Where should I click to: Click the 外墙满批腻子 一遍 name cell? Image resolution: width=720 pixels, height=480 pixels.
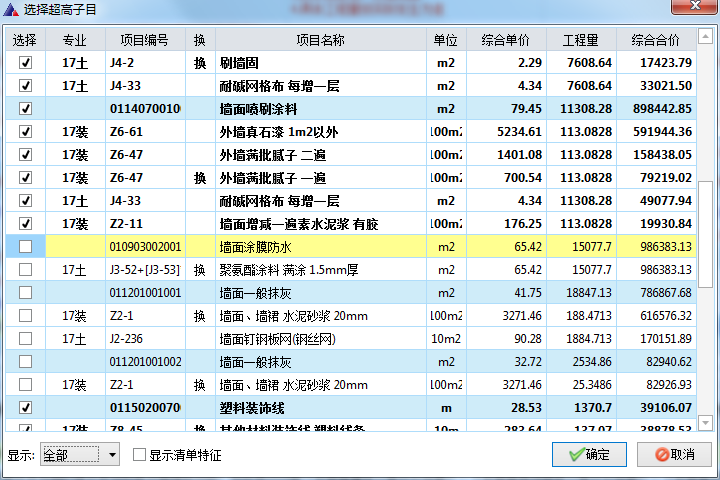coord(321,178)
